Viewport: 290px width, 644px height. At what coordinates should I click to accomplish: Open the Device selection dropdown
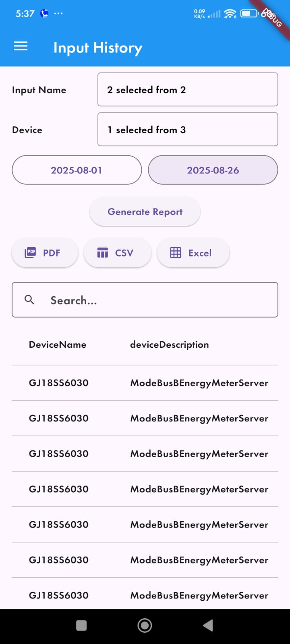[x=188, y=130]
